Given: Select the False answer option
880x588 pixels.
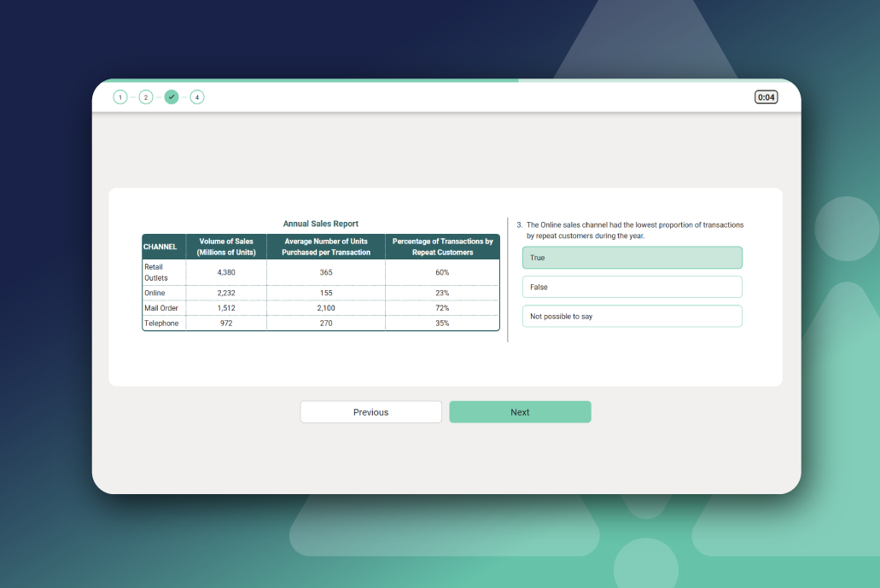Looking at the screenshot, I should 632,287.
